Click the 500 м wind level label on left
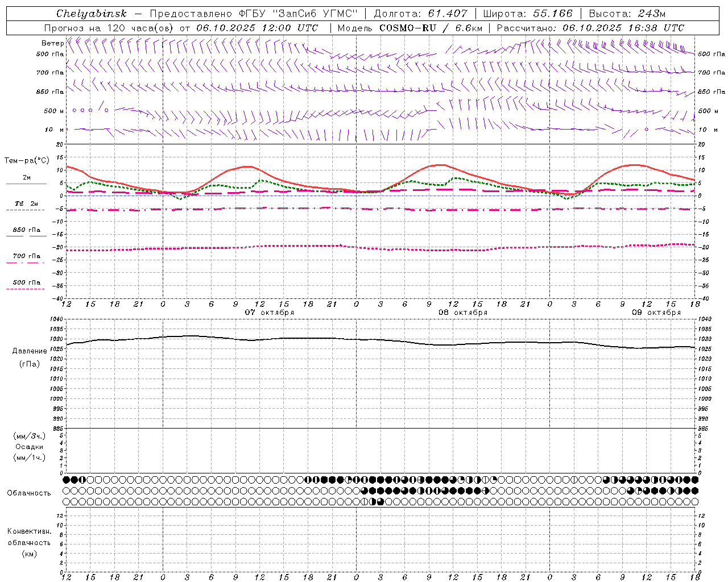Screen dimensions: 728x582 point(54,111)
